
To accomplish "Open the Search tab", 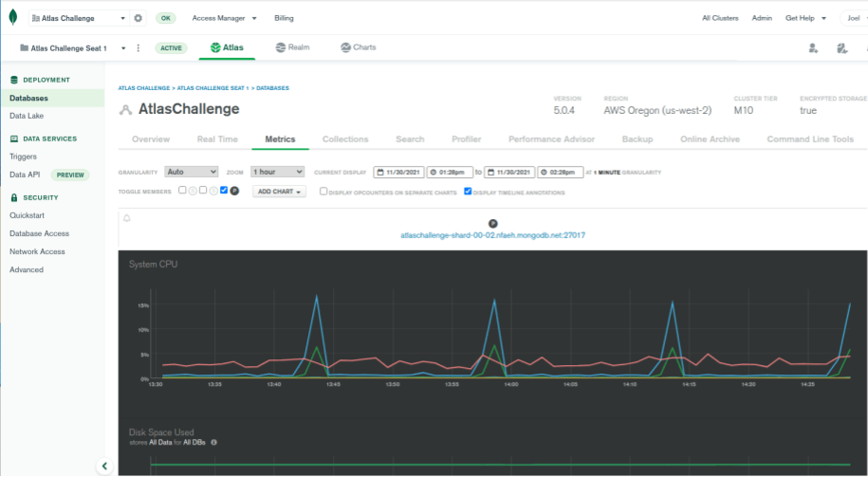I will (410, 139).
